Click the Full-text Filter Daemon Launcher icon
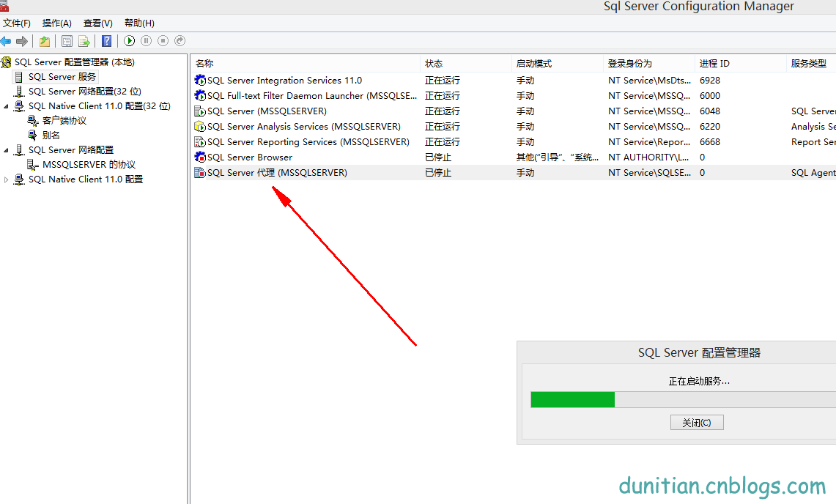 pyautogui.click(x=200, y=95)
